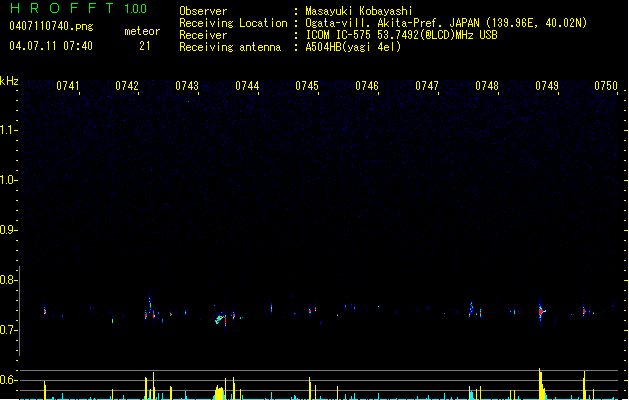Click the 0750 time marker
This screenshot has height=400, width=629.
click(x=606, y=86)
